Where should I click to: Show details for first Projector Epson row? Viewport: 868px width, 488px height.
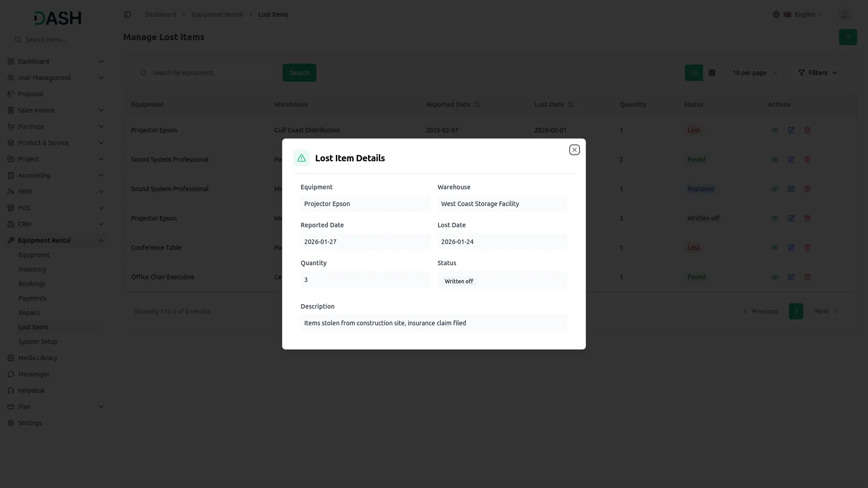[775, 130]
